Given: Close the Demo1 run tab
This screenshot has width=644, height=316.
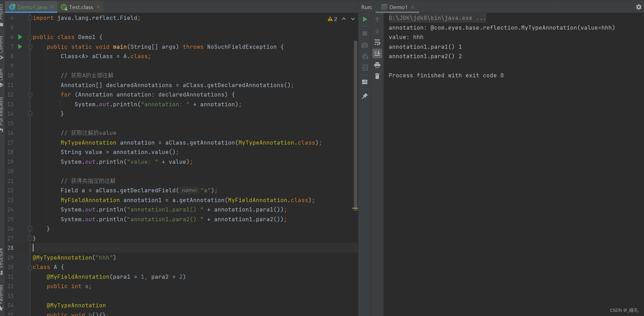Looking at the screenshot, I should point(412,7).
